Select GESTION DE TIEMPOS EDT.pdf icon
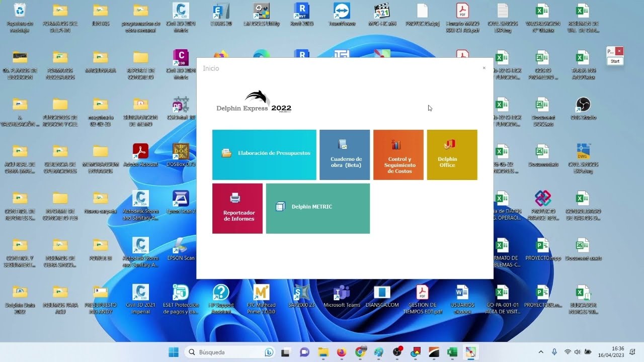Screen dimensions: 644x362 click(x=423, y=299)
